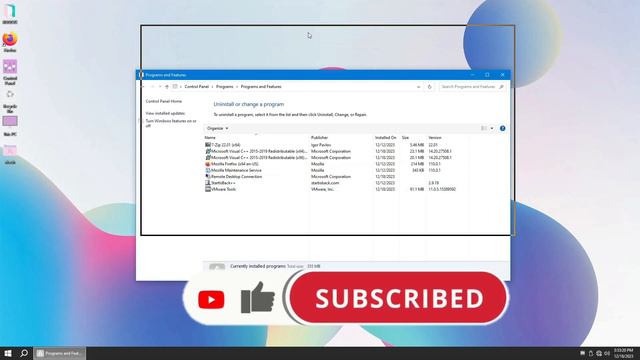Click the taskbar clock and date
This screenshot has width=640, height=360.
click(x=623, y=353)
